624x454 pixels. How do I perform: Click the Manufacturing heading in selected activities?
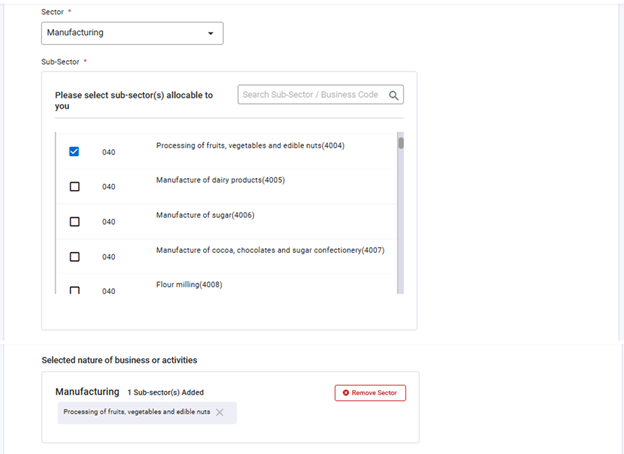[88, 392]
